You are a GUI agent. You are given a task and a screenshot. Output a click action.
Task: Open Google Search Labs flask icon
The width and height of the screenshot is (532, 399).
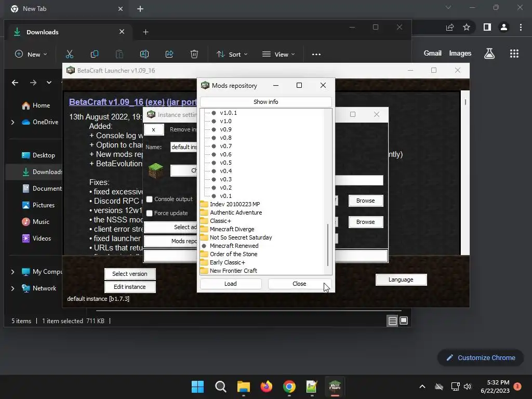point(489,54)
